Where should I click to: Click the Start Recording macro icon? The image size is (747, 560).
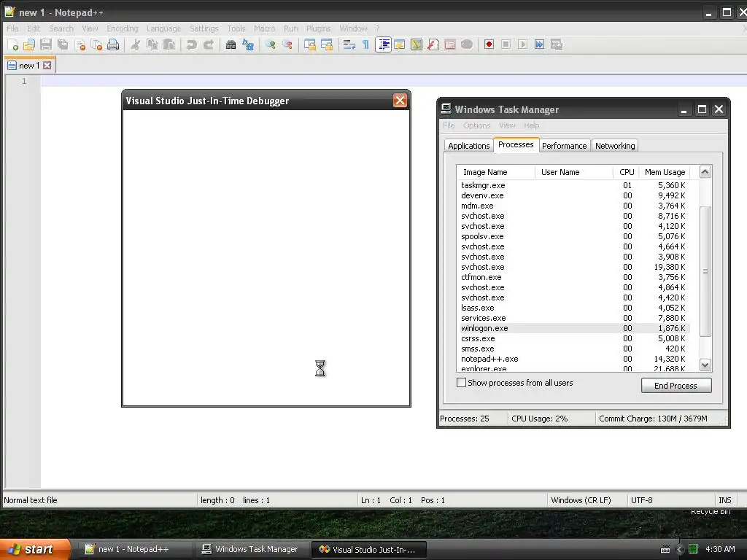pos(489,44)
